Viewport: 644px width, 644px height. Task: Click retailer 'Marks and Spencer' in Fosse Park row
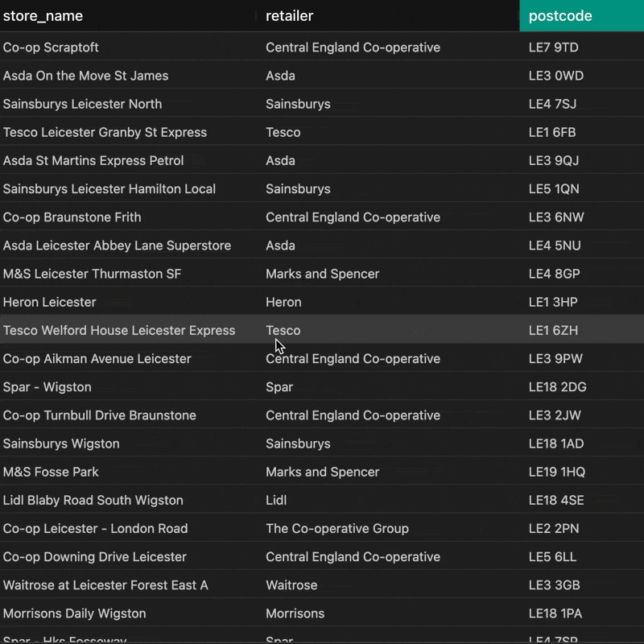(x=323, y=473)
